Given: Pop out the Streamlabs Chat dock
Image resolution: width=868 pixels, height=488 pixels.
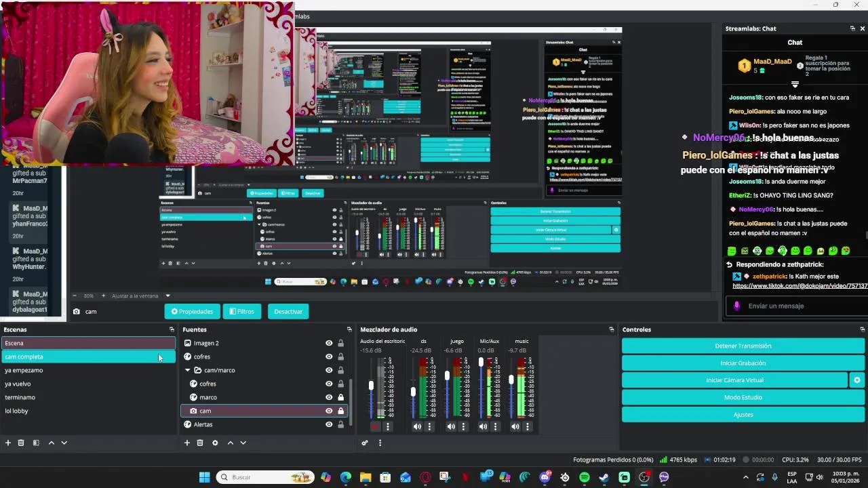Looking at the screenshot, I should pyautogui.click(x=852, y=28).
